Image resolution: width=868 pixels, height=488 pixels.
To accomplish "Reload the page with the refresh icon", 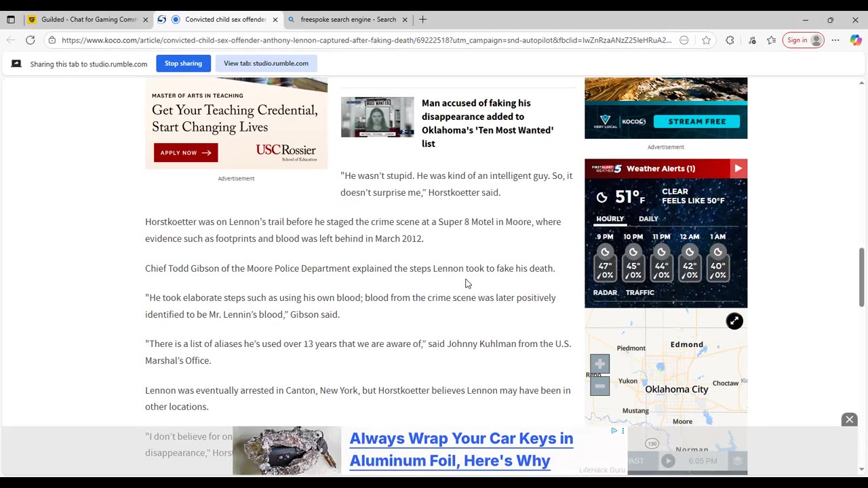I will (31, 40).
